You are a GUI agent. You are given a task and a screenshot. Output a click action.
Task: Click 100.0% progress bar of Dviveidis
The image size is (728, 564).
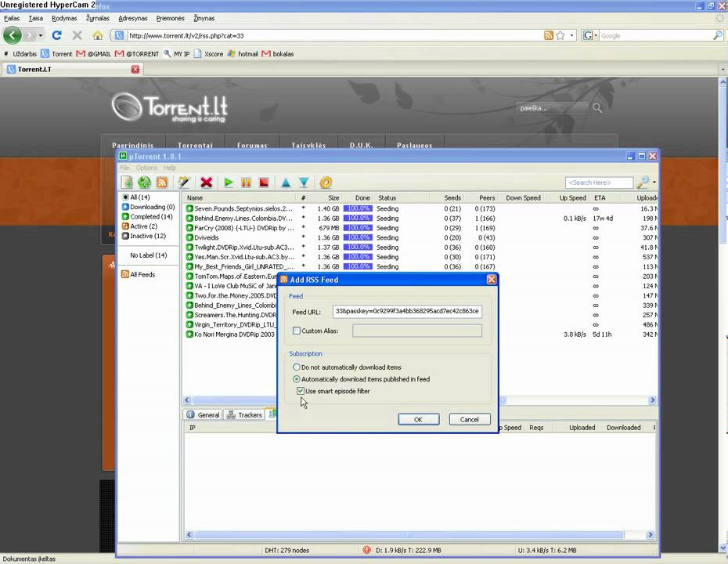point(358,237)
